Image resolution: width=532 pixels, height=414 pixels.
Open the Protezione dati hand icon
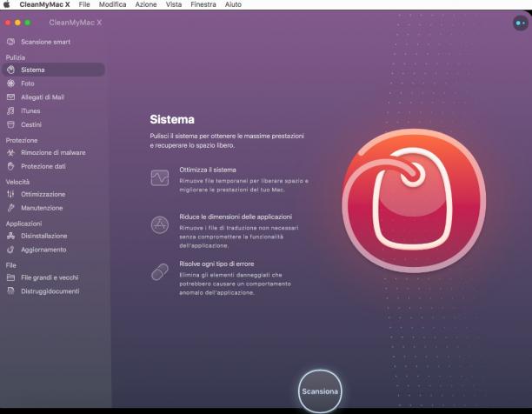10,166
